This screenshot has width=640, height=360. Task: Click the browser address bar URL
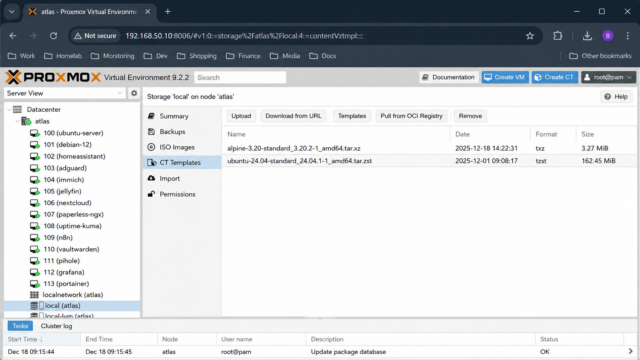click(x=244, y=36)
